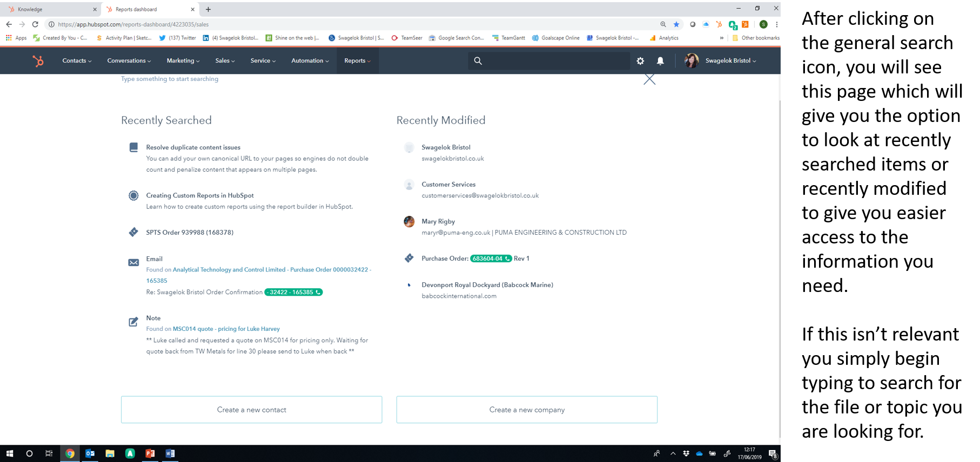Screen dimensions: 980x462
Task: Open the Swagelok Bristol company result
Action: [x=446, y=147]
